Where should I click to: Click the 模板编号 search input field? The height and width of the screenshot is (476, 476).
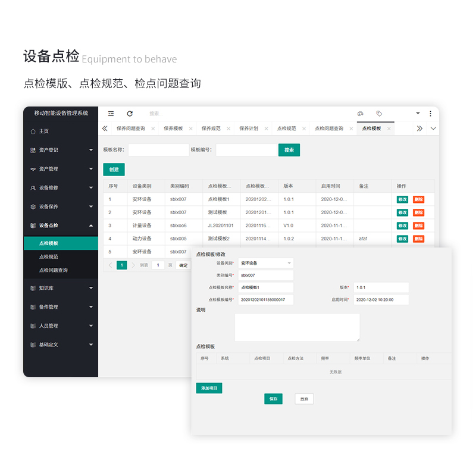click(246, 150)
